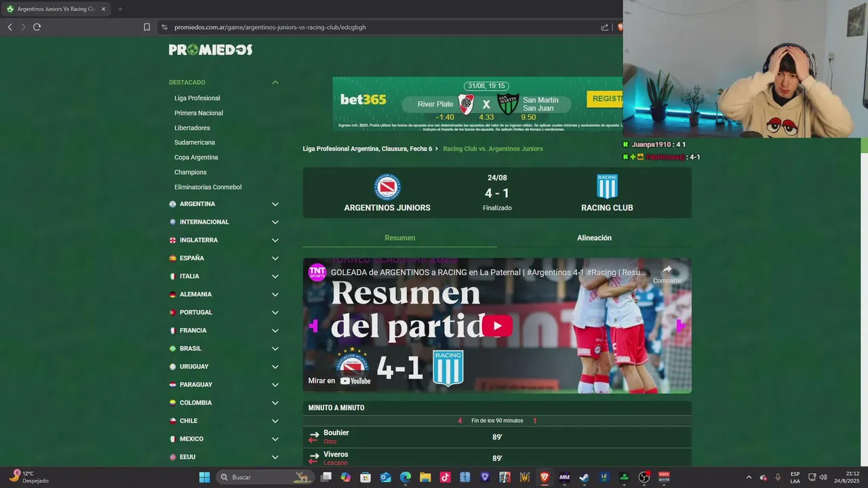Click the Bouhier substitution row

497,437
